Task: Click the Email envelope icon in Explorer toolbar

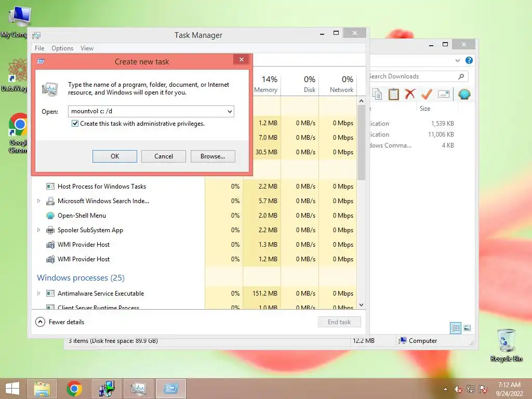Action: (x=444, y=94)
